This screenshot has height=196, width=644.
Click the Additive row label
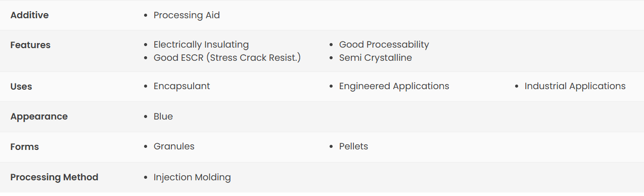click(29, 15)
